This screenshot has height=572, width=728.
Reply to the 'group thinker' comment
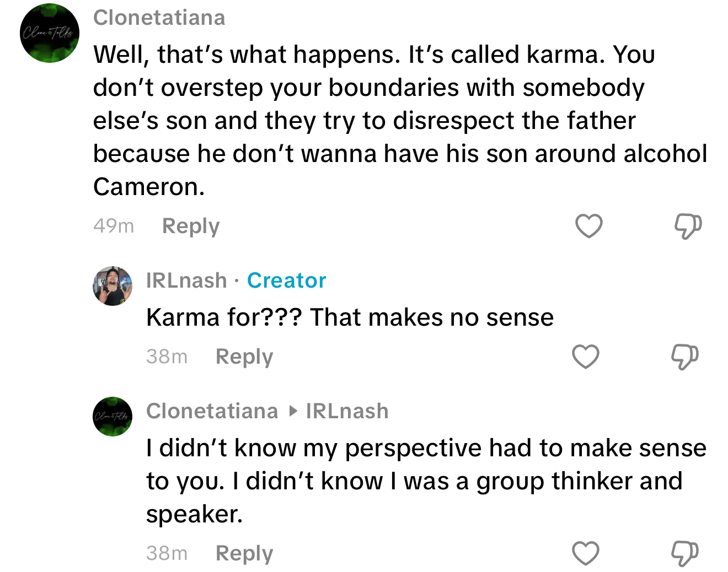[x=244, y=553]
